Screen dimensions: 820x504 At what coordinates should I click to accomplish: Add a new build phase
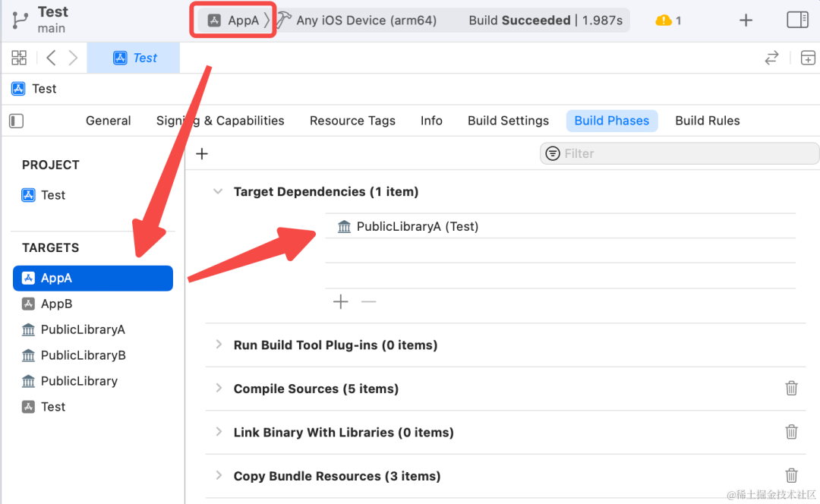pos(202,154)
